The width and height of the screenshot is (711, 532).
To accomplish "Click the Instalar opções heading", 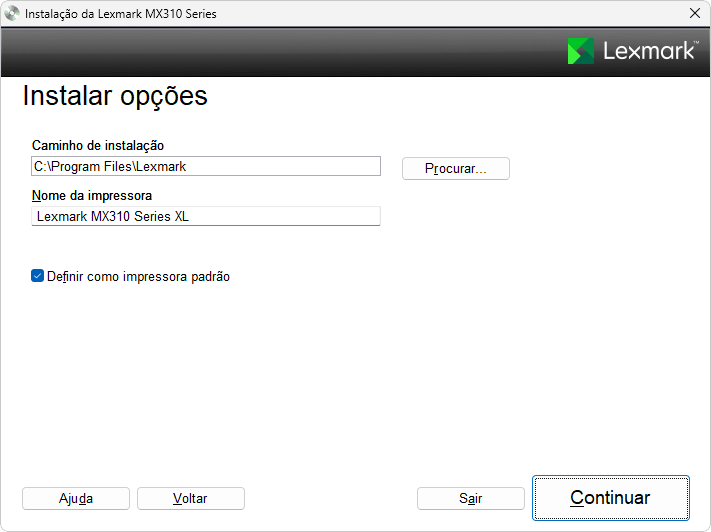I will tap(115, 96).
